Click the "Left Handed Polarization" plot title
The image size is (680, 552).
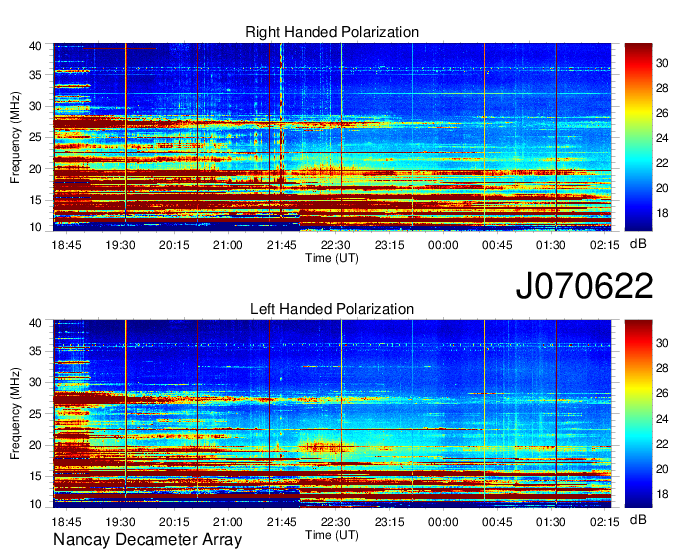(x=332, y=309)
